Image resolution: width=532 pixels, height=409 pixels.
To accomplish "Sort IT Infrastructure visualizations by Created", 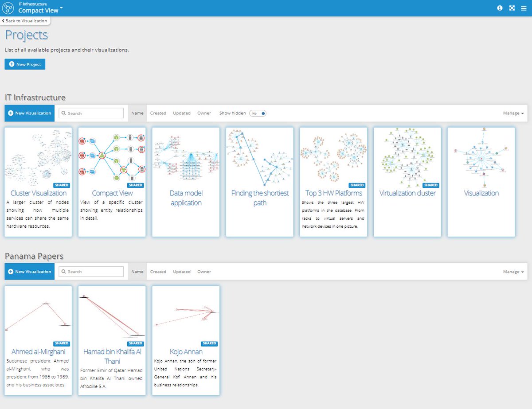I will (x=158, y=113).
